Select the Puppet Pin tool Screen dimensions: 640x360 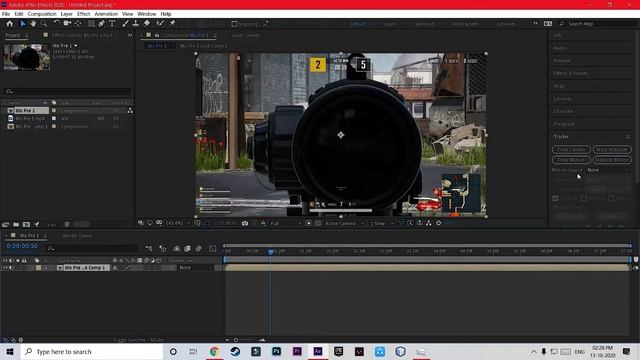coord(172,24)
